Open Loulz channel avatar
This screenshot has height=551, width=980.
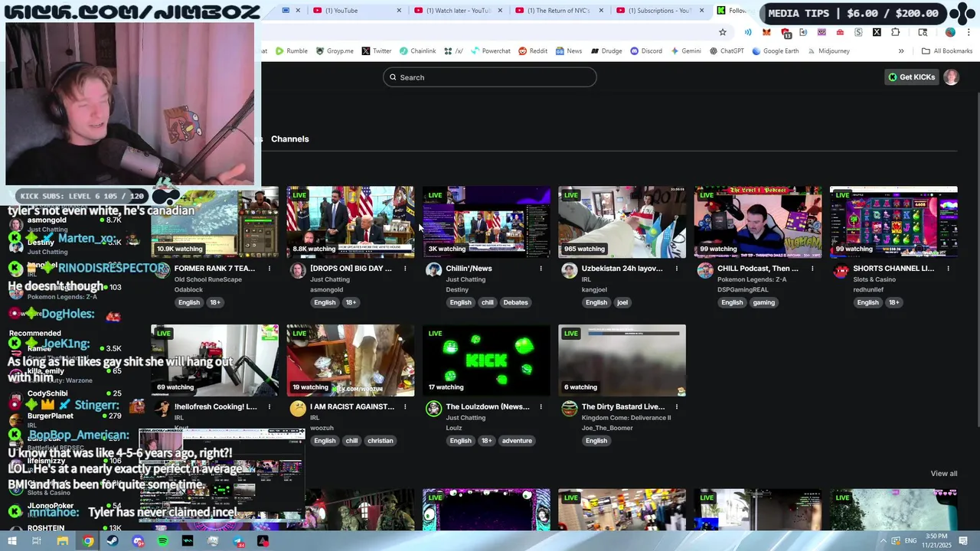coord(433,409)
